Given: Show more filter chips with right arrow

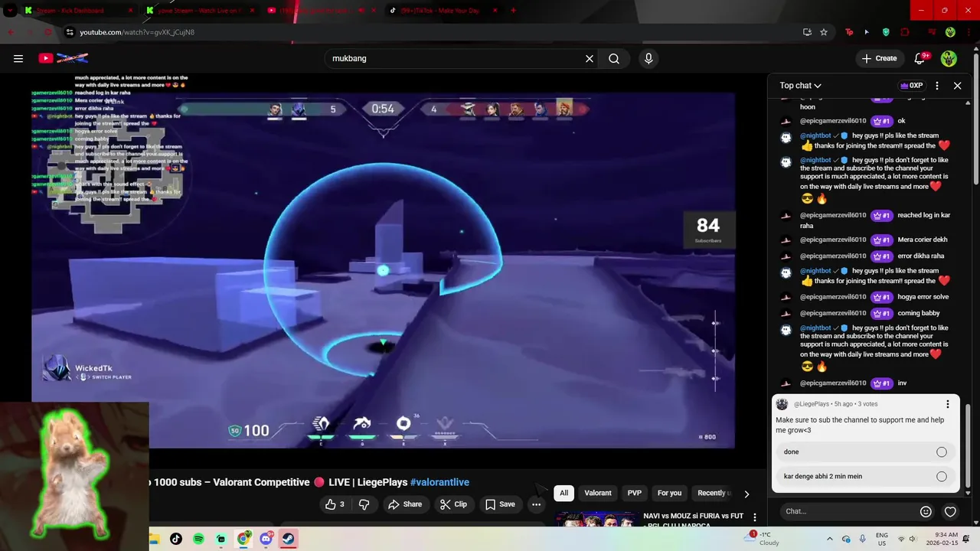Looking at the screenshot, I should tap(746, 494).
